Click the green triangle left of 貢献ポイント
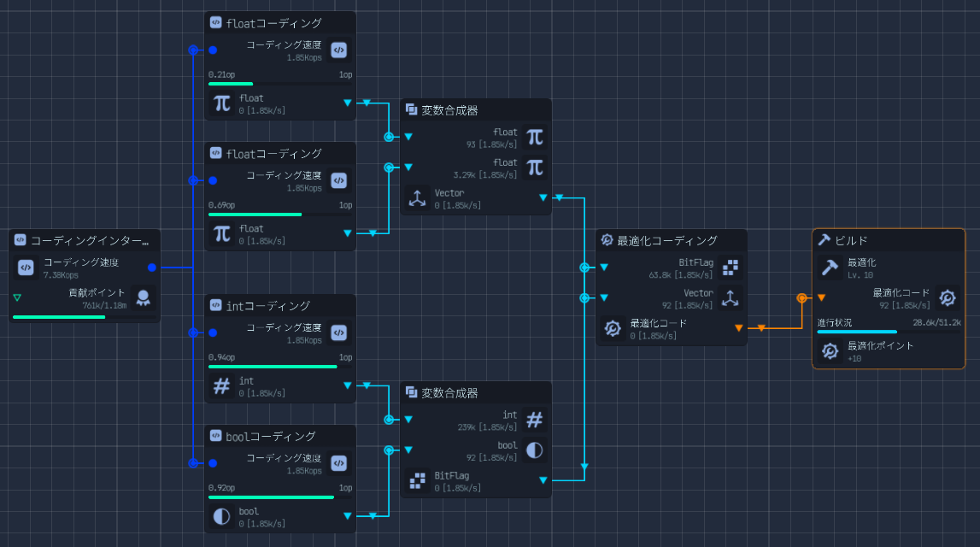980x547 pixels. click(x=17, y=298)
